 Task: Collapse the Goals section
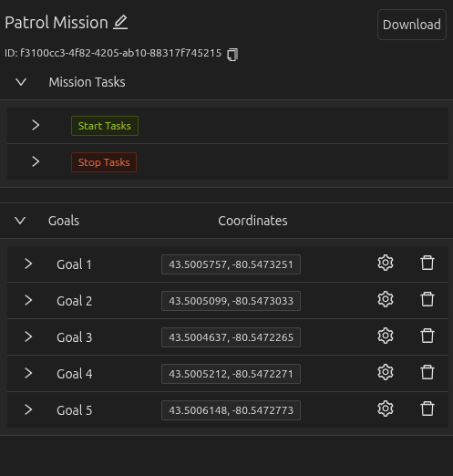point(20,221)
